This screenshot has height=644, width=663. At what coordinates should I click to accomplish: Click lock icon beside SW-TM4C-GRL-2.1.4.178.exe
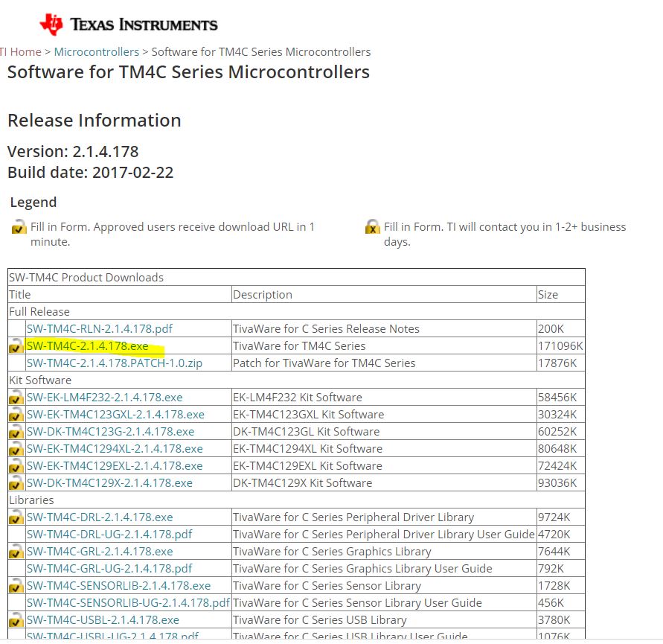click(16, 552)
